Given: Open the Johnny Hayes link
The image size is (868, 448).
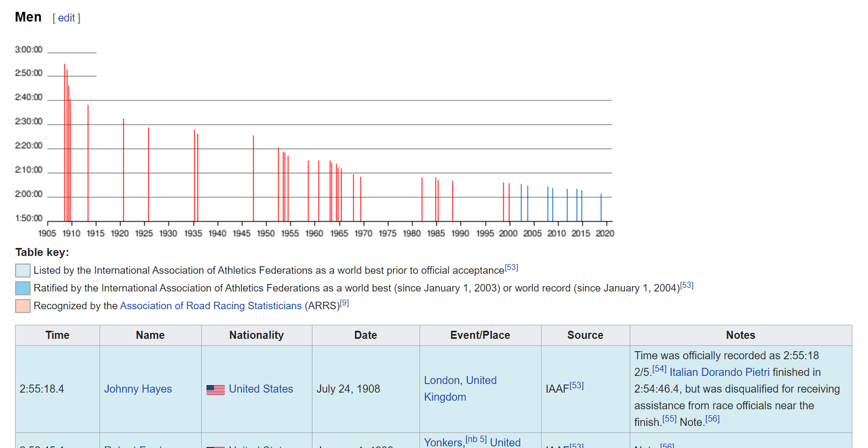Looking at the screenshot, I should [138, 389].
